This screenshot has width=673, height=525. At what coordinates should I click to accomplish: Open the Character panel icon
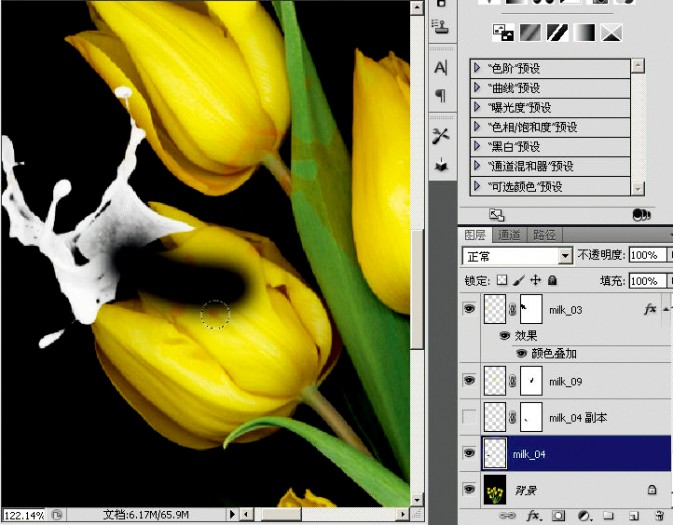click(x=440, y=68)
